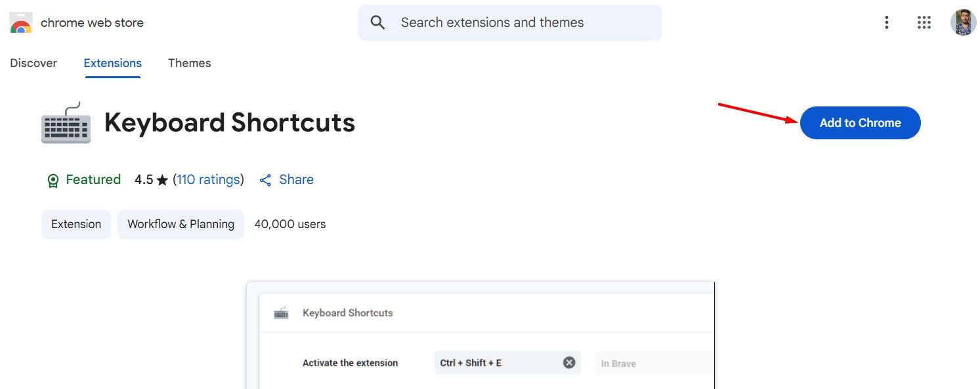Click the user profile avatar
The image size is (980, 389).
pyautogui.click(x=963, y=23)
